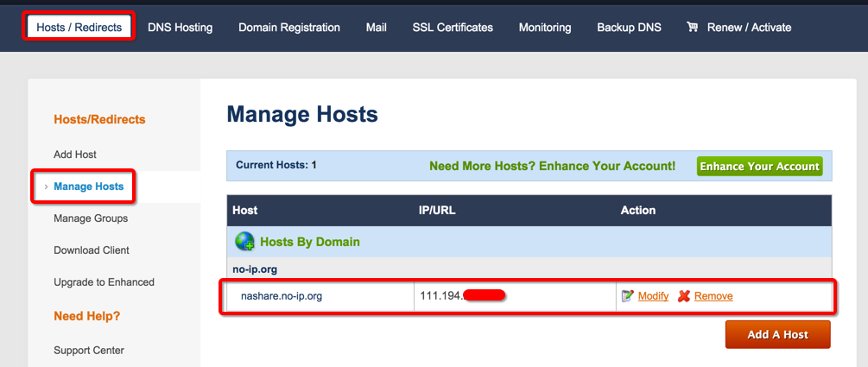Image resolution: width=868 pixels, height=367 pixels.
Task: Click the Modify pencil icon
Action: click(628, 296)
